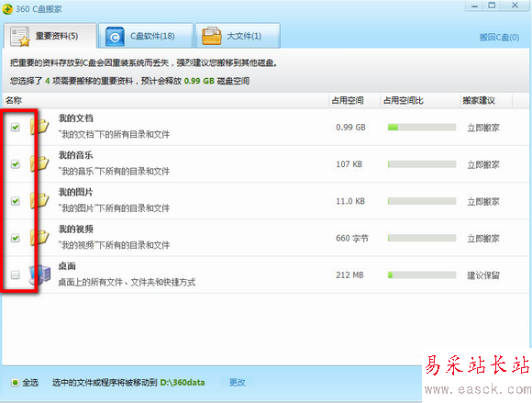Click the 660 字节 size value

click(352, 239)
